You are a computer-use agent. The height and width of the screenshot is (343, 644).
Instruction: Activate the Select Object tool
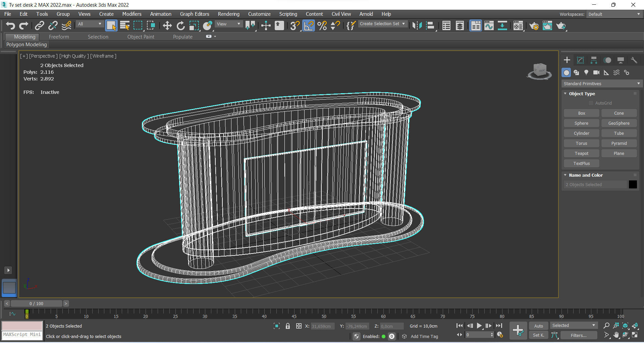111,26
